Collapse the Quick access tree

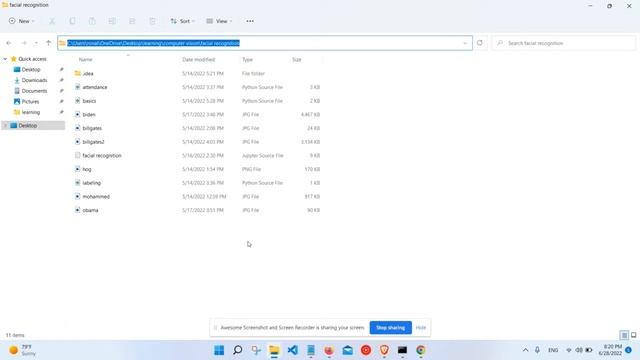pyautogui.click(x=5, y=59)
